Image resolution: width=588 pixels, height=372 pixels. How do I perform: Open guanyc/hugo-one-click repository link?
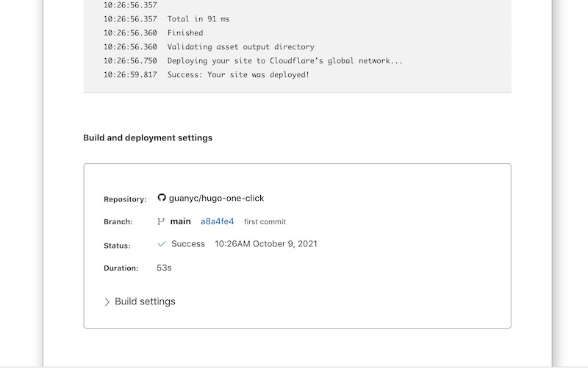pyautogui.click(x=216, y=198)
